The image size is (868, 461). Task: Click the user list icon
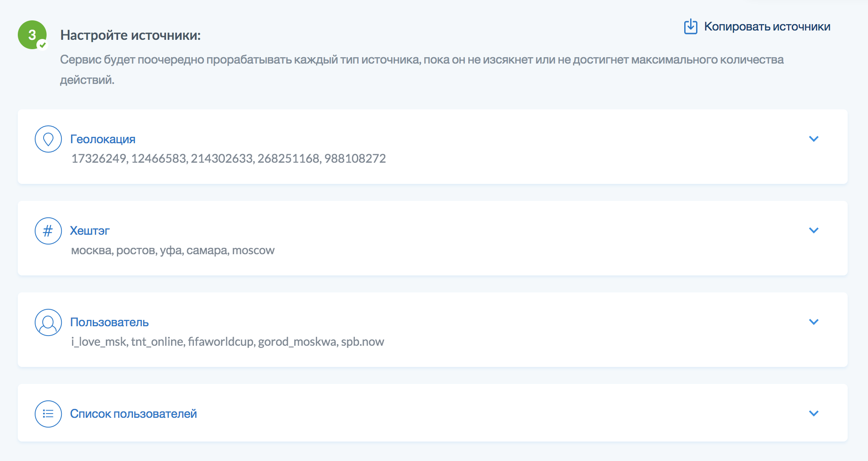pos(48,414)
